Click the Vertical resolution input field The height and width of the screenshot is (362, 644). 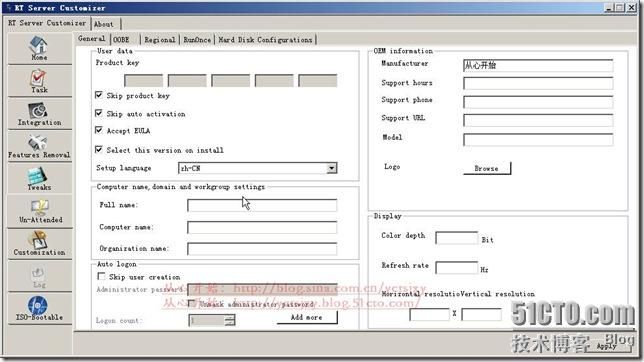pos(481,314)
